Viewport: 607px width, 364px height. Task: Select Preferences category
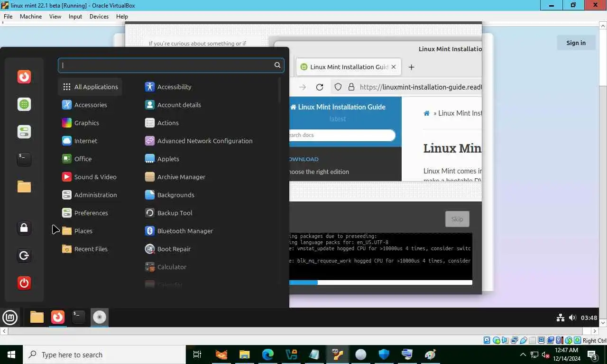tap(85, 213)
